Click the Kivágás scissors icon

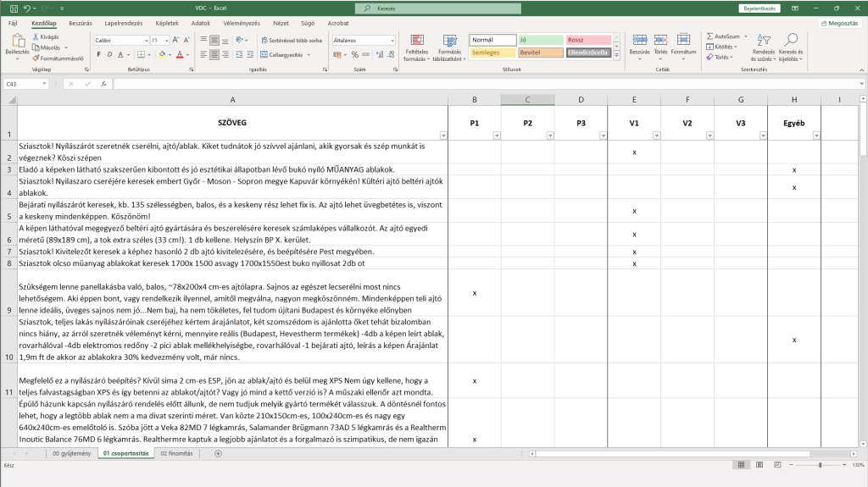point(36,37)
